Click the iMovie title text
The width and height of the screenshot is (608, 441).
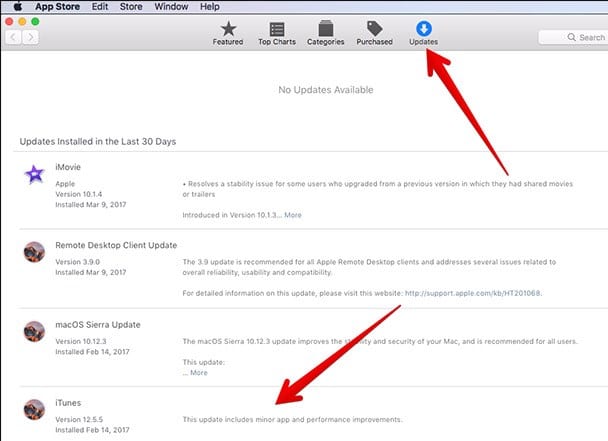pyautogui.click(x=68, y=167)
